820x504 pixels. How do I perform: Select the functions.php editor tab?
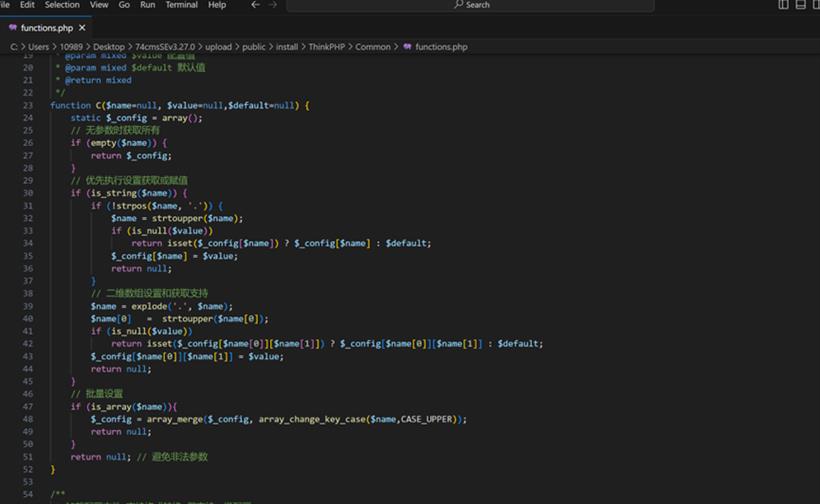[47, 28]
